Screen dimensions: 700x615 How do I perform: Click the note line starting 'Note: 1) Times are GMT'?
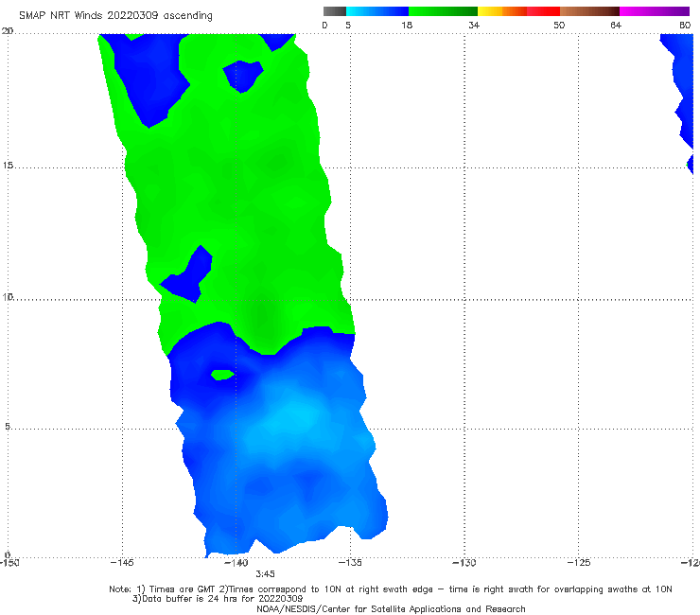click(390, 589)
